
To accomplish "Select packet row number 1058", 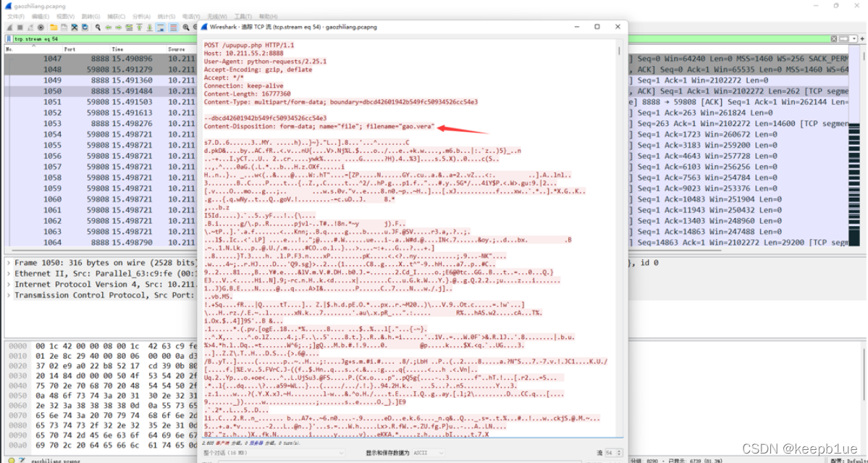I will pos(101,178).
